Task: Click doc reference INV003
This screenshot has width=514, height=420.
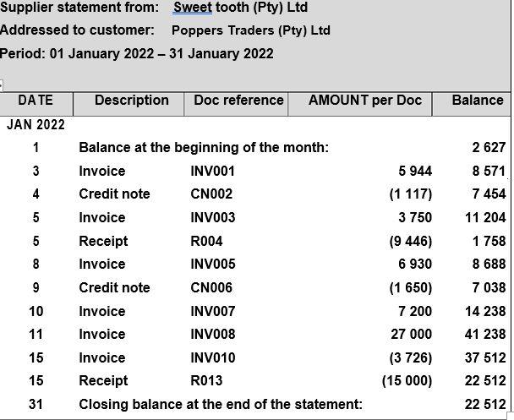Action: coord(213,217)
